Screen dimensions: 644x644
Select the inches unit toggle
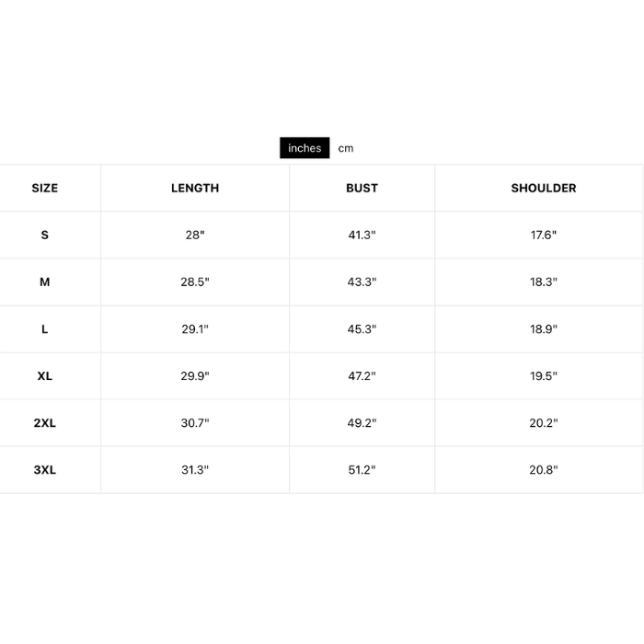(305, 148)
